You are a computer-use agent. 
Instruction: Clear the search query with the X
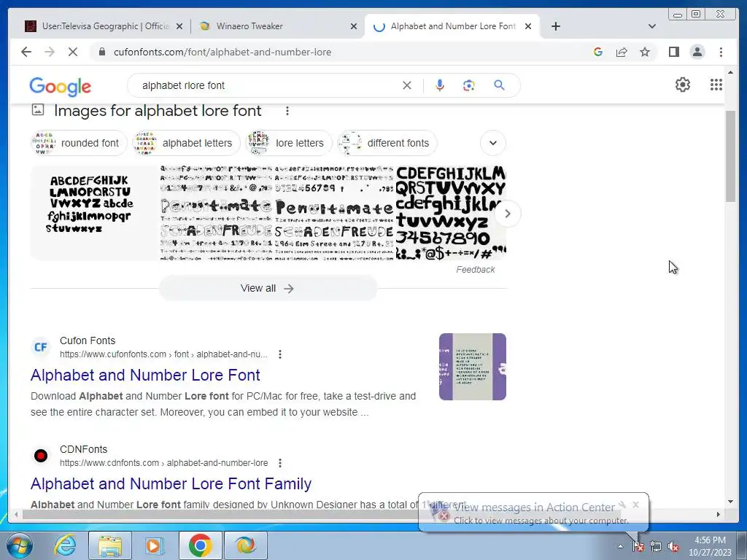pos(407,85)
